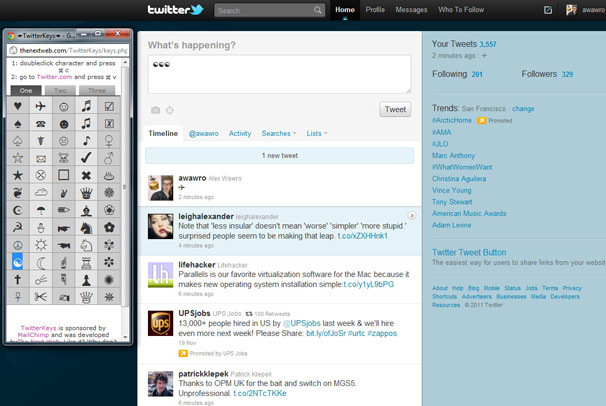Select the highlighted yin yang symbol
Viewport: 606px width, 406px height.
(x=18, y=262)
